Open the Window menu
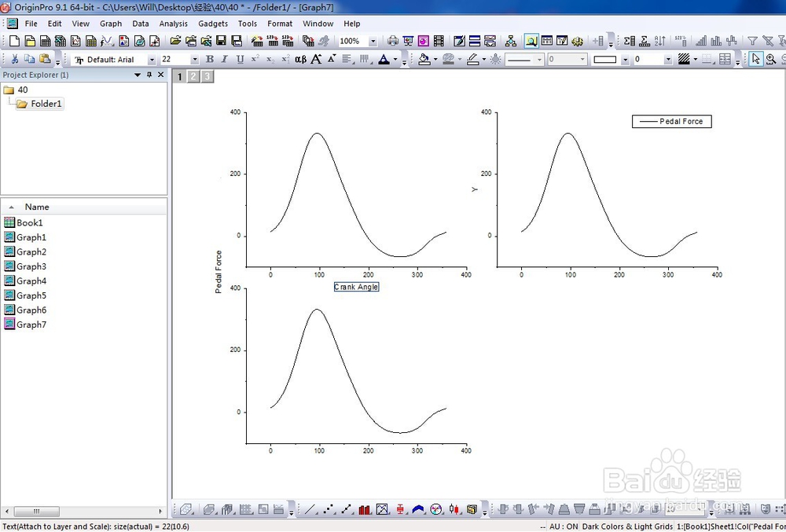The width and height of the screenshot is (786, 532). [x=318, y=24]
